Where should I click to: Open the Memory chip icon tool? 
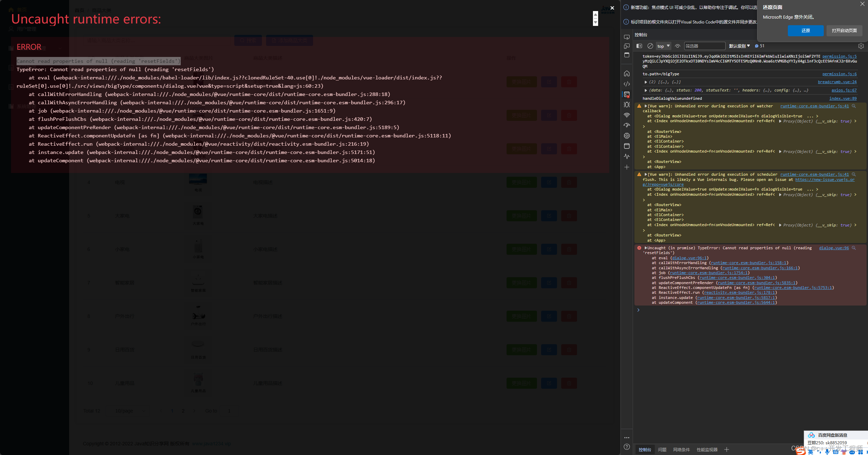[627, 136]
